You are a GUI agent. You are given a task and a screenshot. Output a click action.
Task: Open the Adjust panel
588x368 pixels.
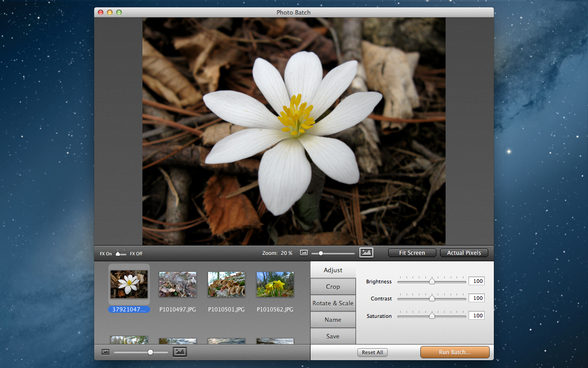333,270
